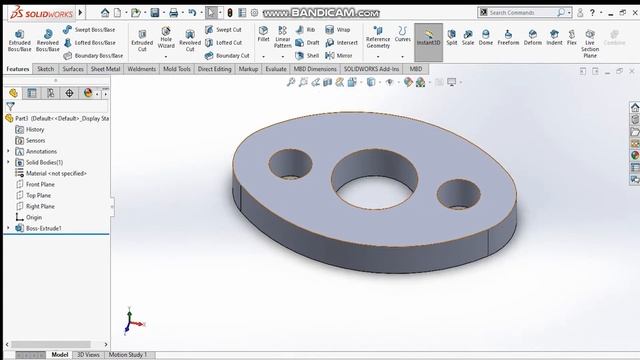This screenshot has height=360, width=640.
Task: Select Right Plane in the tree
Action: (x=35, y=207)
